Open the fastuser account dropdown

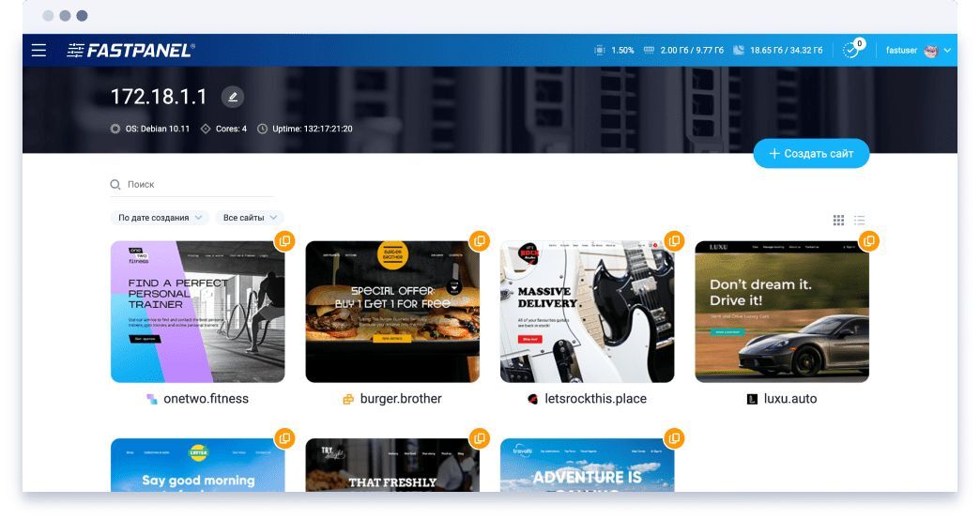(918, 50)
